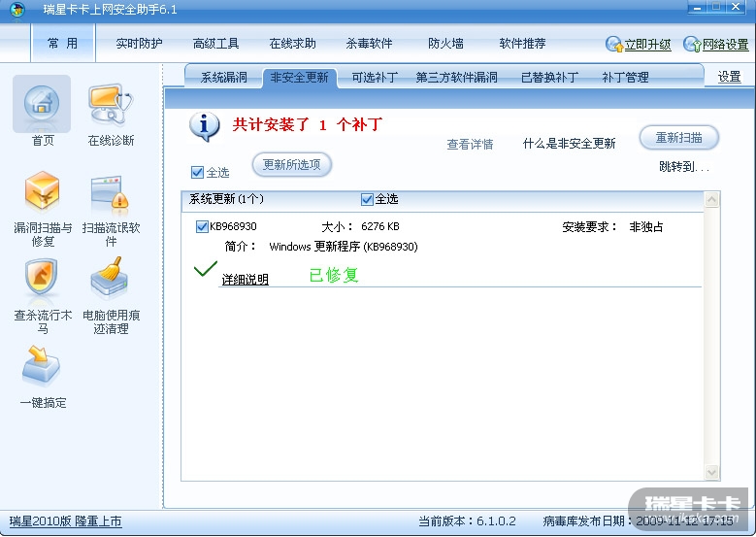Image resolution: width=756 pixels, height=537 pixels.
Task: Open the 高级工具 menu tab
Action: point(215,44)
